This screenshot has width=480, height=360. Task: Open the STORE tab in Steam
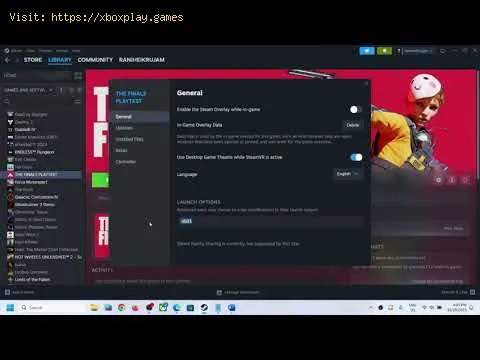[x=33, y=60]
